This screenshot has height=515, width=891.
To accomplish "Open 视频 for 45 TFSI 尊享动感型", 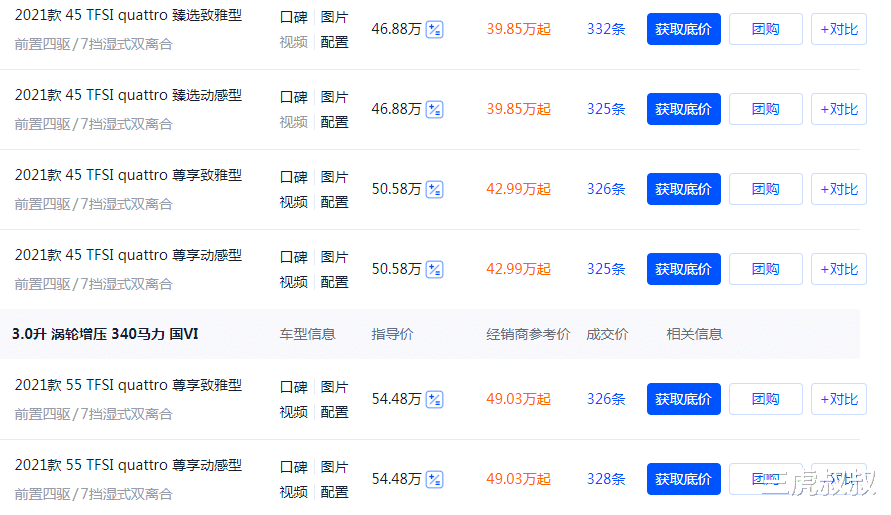I will pyautogui.click(x=294, y=283).
